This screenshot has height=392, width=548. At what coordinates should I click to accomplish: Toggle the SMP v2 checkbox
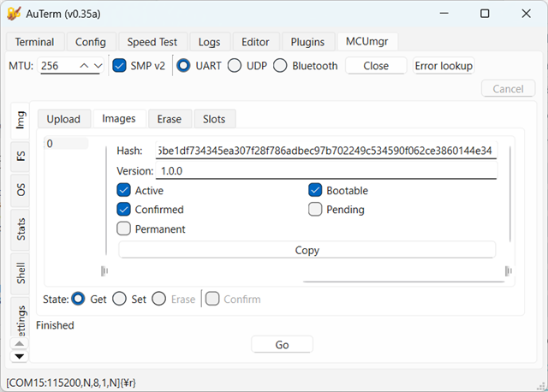(120, 66)
